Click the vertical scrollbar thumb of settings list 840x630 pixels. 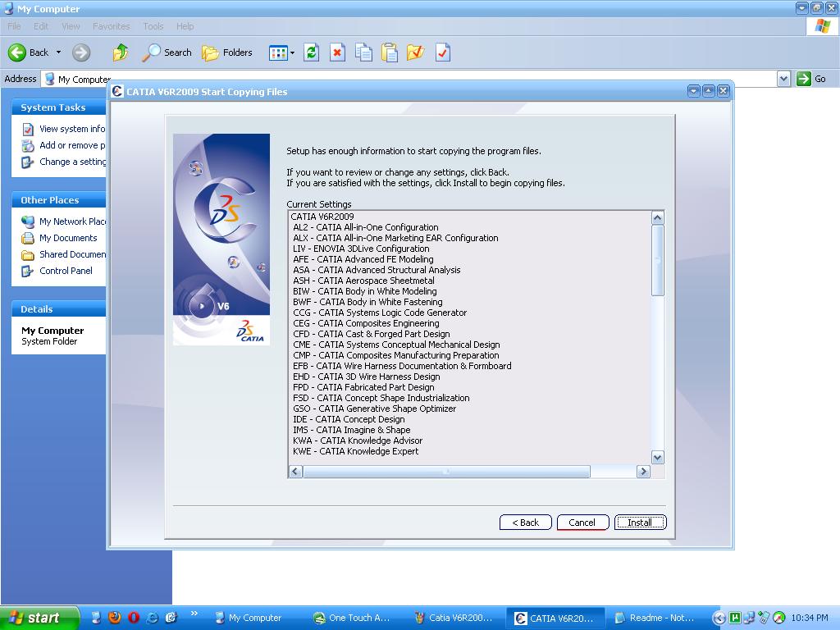[x=658, y=260]
